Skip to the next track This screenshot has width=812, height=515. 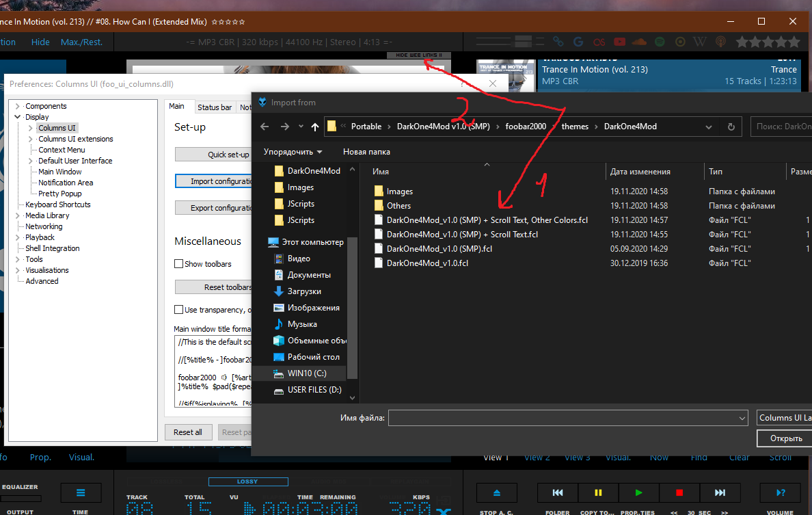(x=720, y=492)
